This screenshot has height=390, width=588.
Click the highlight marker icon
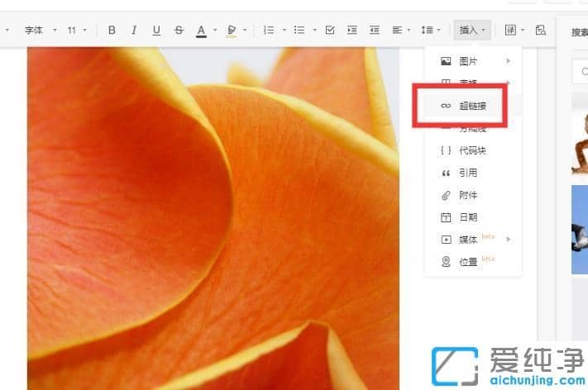click(232, 31)
